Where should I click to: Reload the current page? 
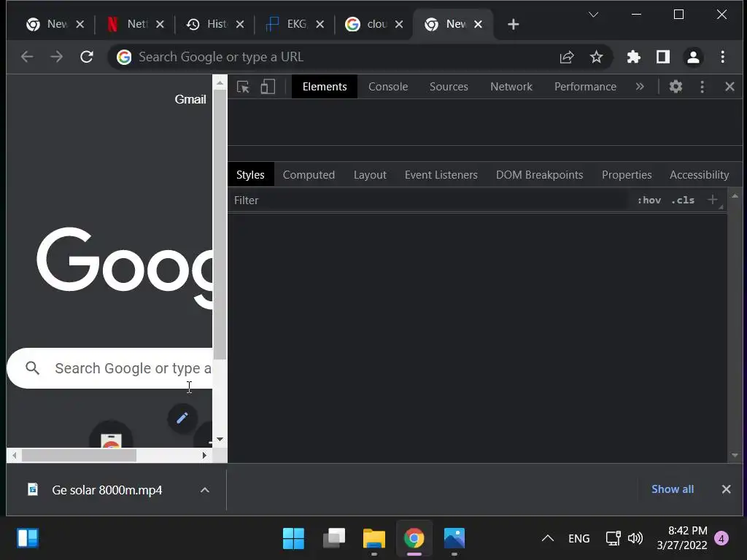click(x=86, y=57)
